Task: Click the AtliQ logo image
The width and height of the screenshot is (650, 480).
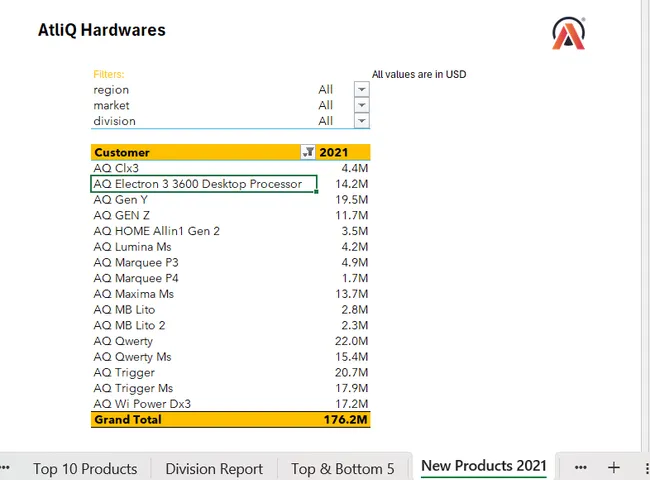Action: point(568,34)
